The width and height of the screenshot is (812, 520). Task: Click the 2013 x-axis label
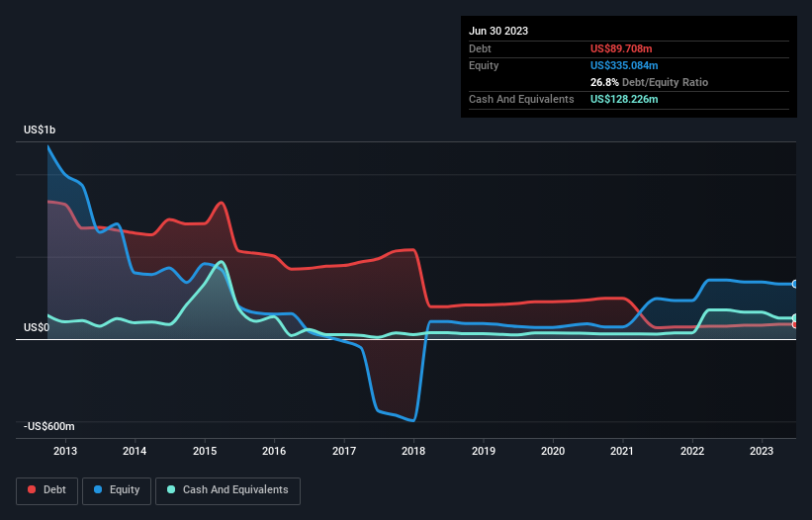click(65, 451)
